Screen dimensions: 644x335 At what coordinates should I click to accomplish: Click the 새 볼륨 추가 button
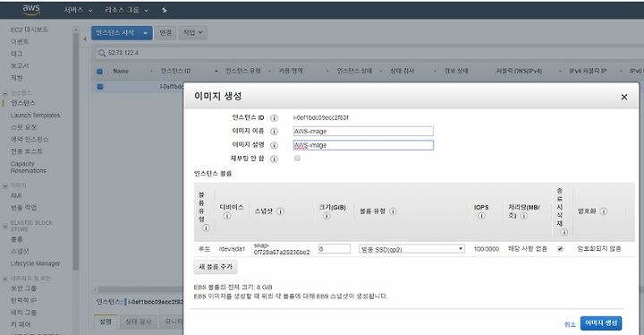point(216,267)
